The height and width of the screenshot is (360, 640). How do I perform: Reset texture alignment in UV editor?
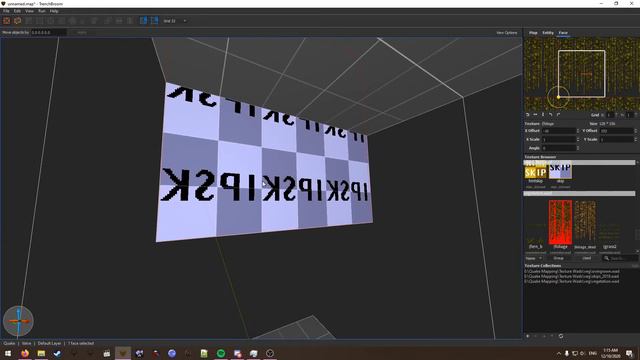(x=527, y=115)
